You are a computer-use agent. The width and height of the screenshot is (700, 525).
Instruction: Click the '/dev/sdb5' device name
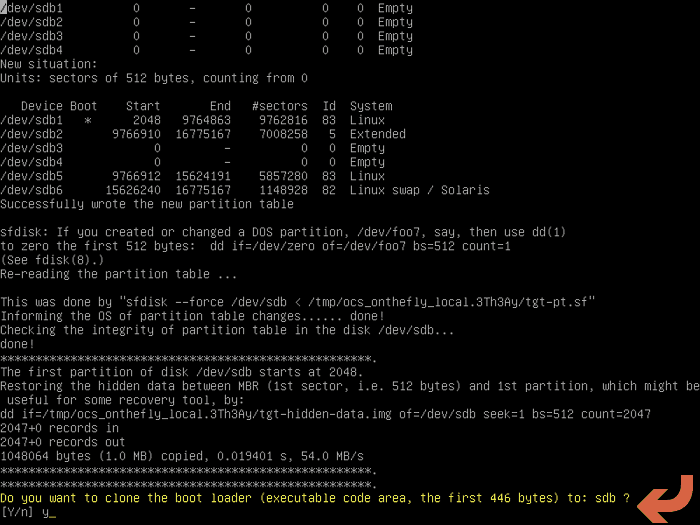31,176
